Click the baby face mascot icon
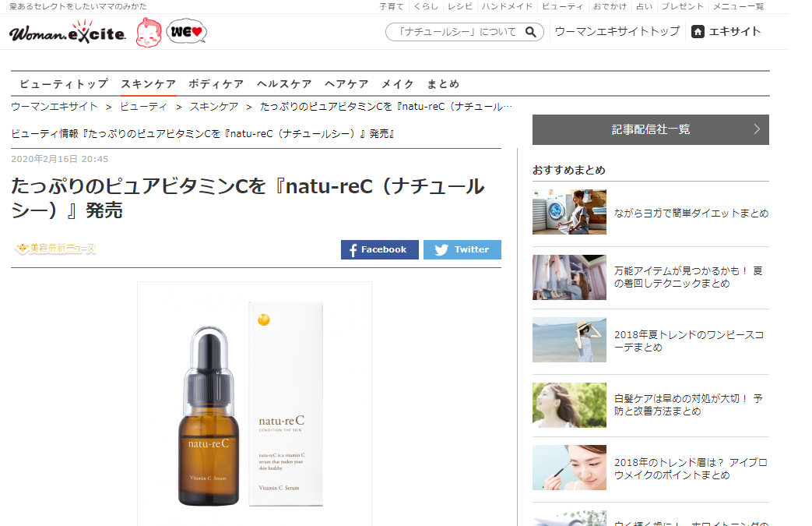Screen dimensions: 812x526 (x=149, y=33)
